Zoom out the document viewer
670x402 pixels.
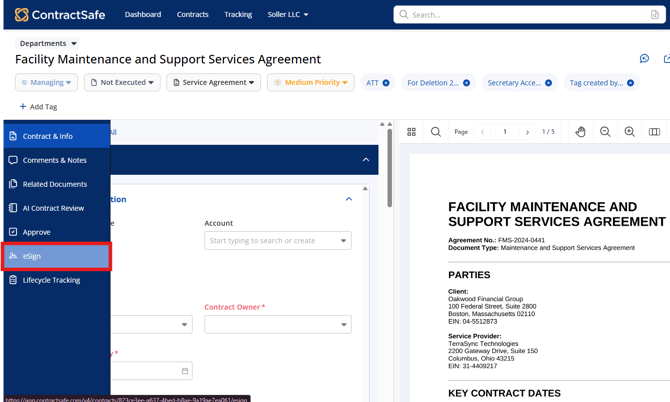[x=605, y=132]
